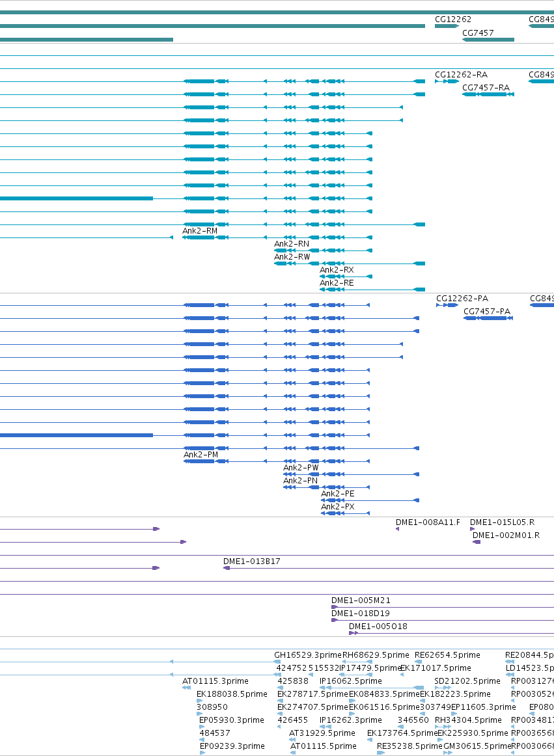Screen dimensions: 554x756
Task: Open the DME1-013B17 clone label
Action: point(251,561)
